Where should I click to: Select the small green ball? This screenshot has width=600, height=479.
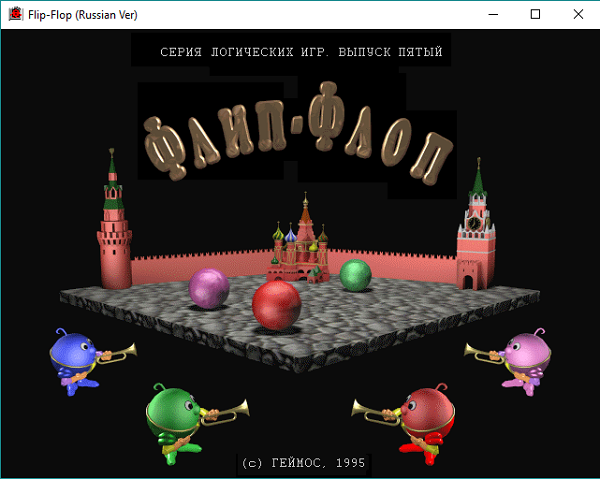(355, 275)
